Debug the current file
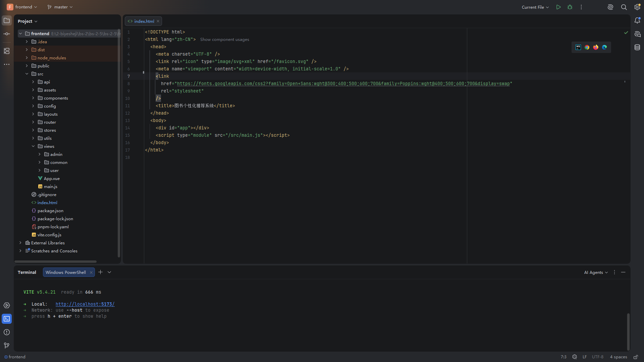This screenshot has width=644, height=362. 570,7
